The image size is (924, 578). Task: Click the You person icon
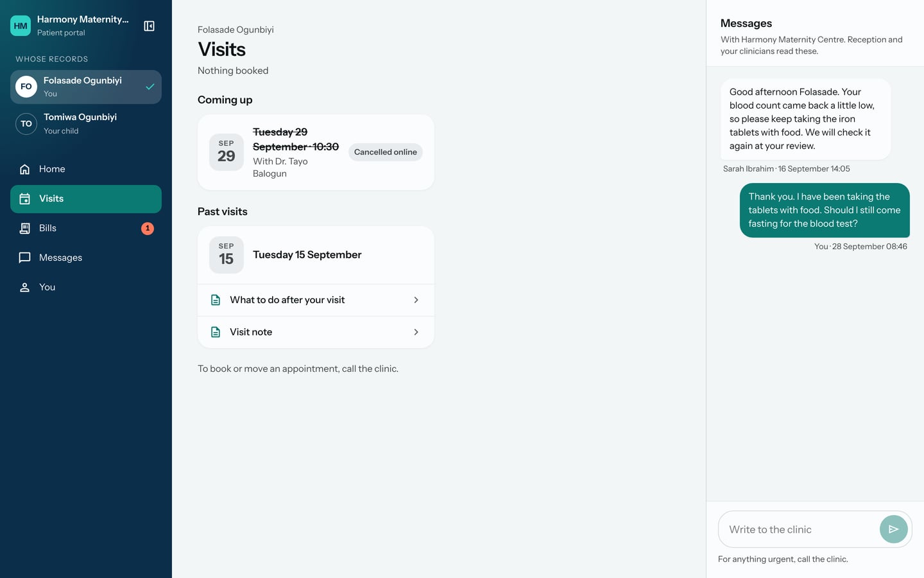tap(24, 287)
